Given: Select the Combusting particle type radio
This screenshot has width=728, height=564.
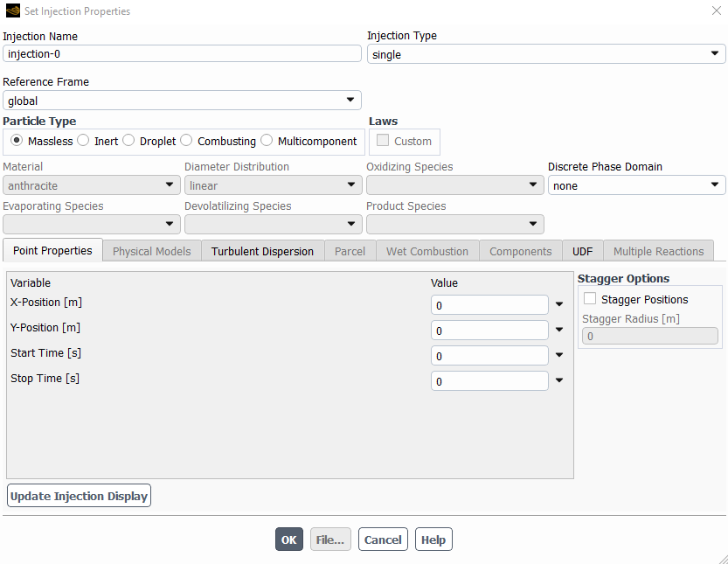Looking at the screenshot, I should (x=187, y=141).
